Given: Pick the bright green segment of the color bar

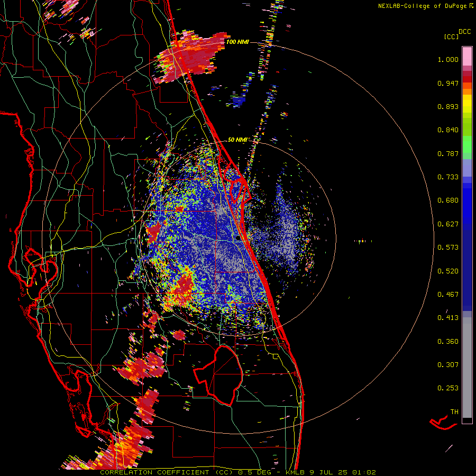Looking at the screenshot, I should point(467,144).
